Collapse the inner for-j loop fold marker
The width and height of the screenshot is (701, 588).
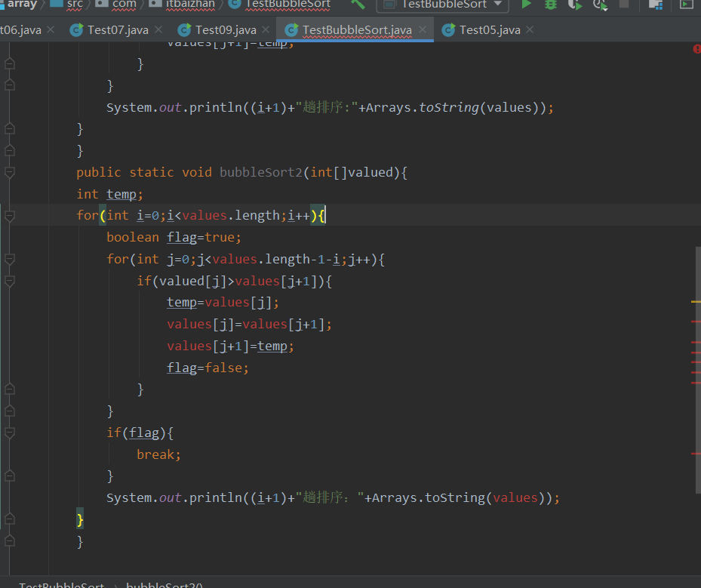point(9,259)
